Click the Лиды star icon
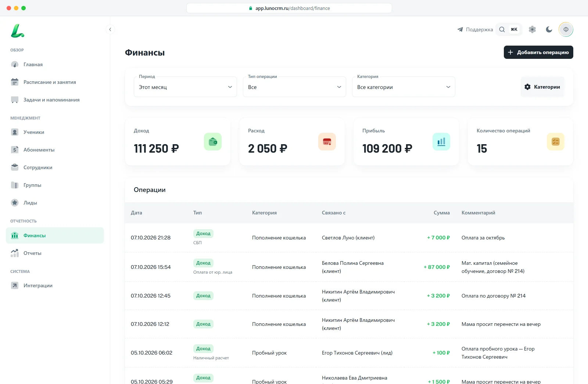 click(x=15, y=203)
